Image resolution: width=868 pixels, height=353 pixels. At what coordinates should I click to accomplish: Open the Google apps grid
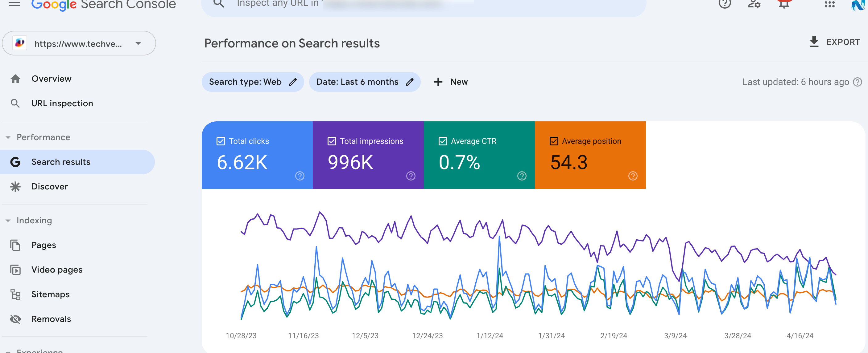pos(829,4)
